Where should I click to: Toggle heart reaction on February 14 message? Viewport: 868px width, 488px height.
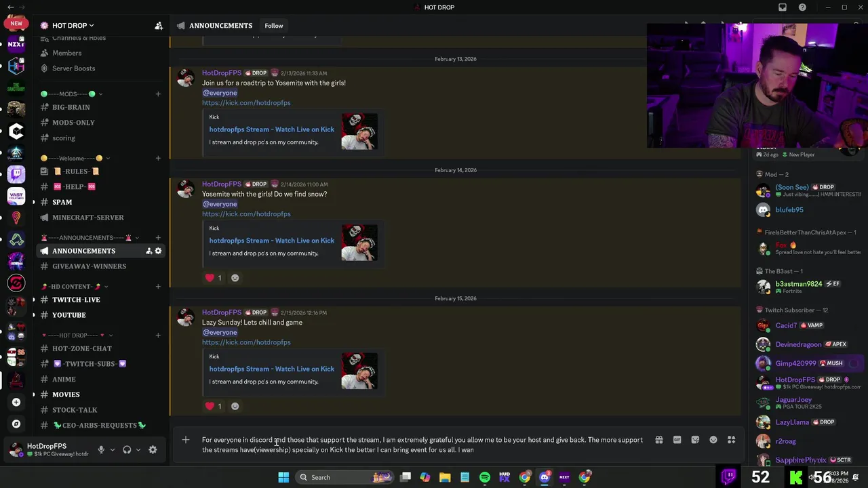point(214,278)
